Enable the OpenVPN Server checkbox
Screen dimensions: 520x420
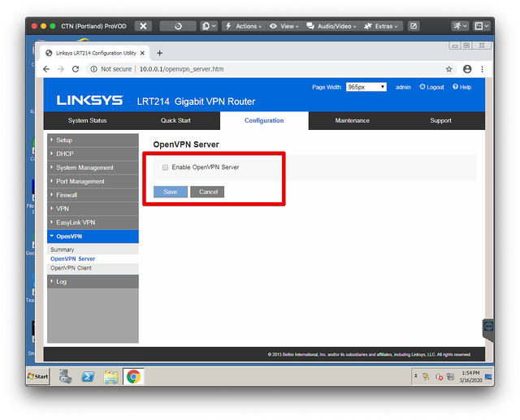pos(165,167)
